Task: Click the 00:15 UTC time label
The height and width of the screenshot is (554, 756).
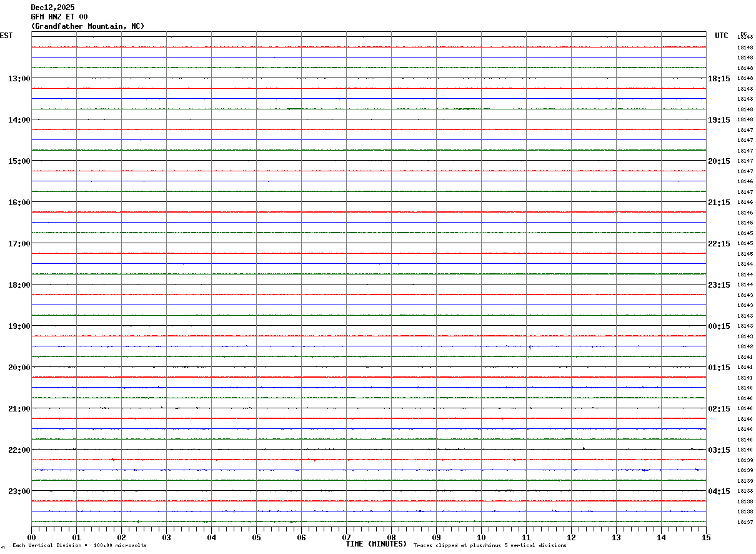Action: pyautogui.click(x=719, y=326)
